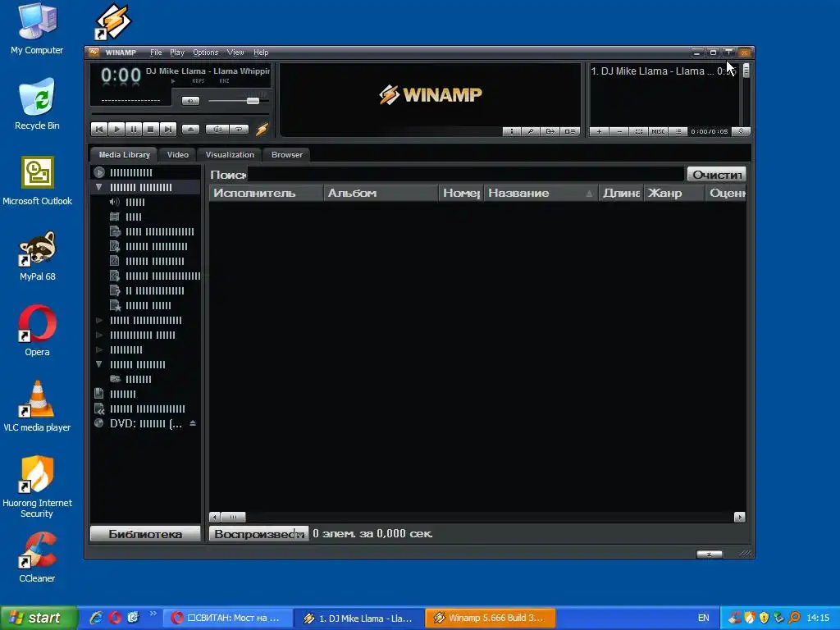This screenshot has height=630, width=840.
Task: Click in the Поиск search field
Action: pos(466,174)
